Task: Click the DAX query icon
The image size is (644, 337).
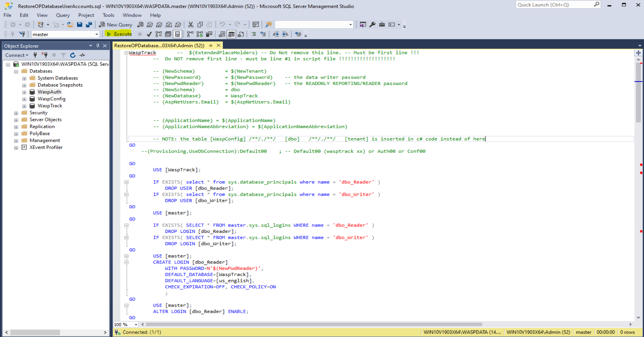Action: (x=178, y=25)
